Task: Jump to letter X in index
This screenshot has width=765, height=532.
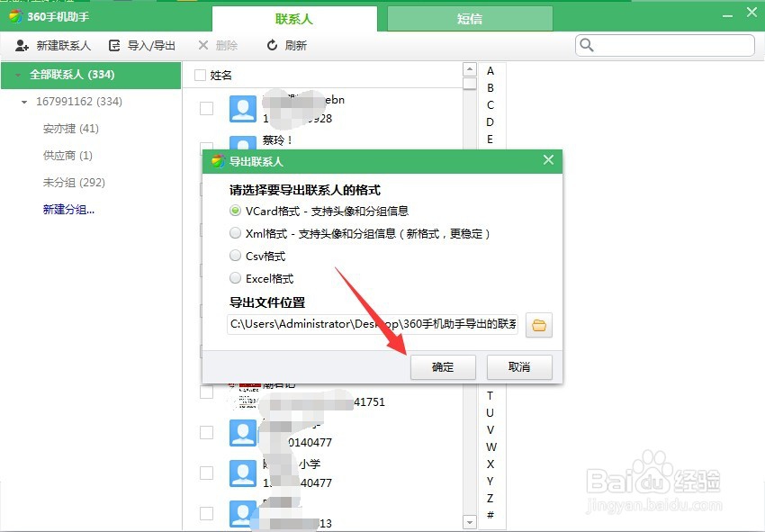Action: [x=490, y=464]
